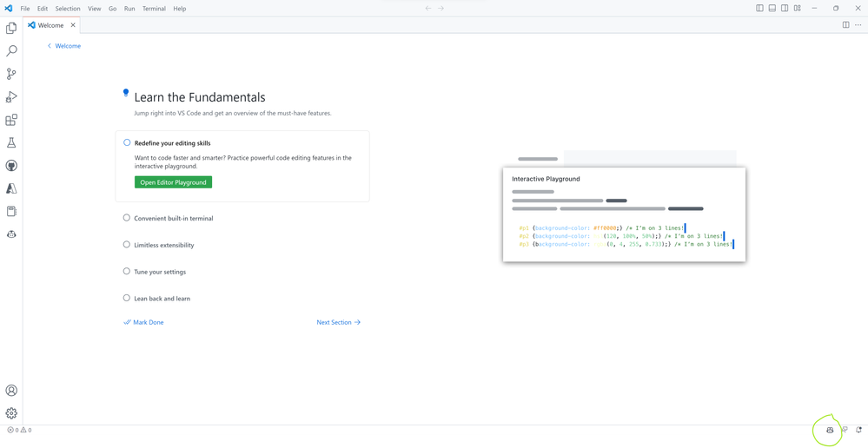Click the Next Section link
Viewport: 868px width, 448px height.
(x=338, y=322)
